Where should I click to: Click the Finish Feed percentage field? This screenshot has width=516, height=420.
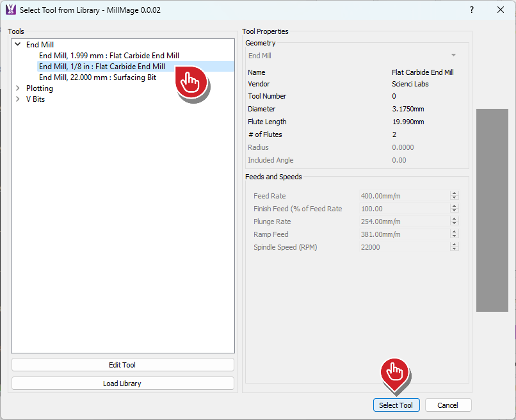403,209
